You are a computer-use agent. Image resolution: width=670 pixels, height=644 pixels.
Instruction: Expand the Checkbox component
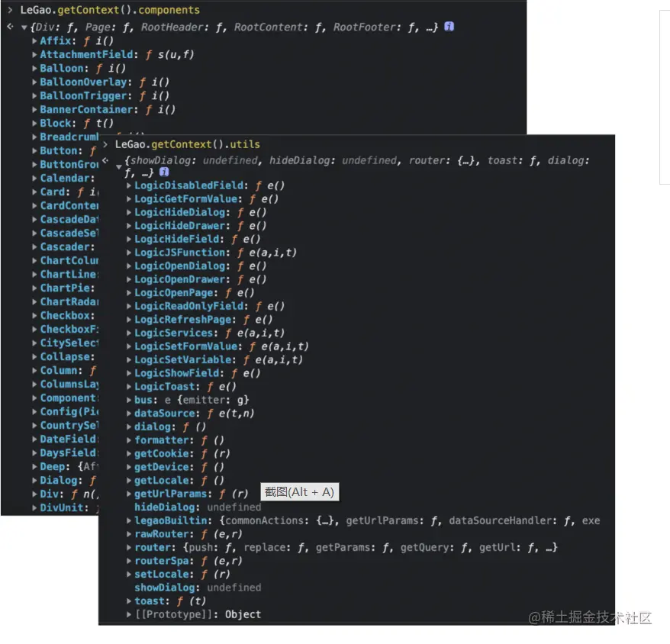[34, 315]
